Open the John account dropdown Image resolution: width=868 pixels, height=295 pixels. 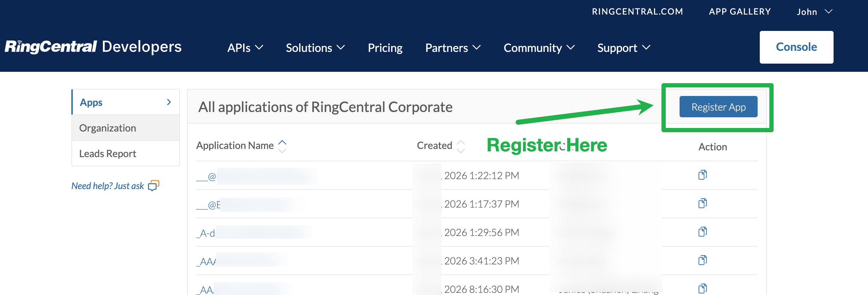(814, 12)
